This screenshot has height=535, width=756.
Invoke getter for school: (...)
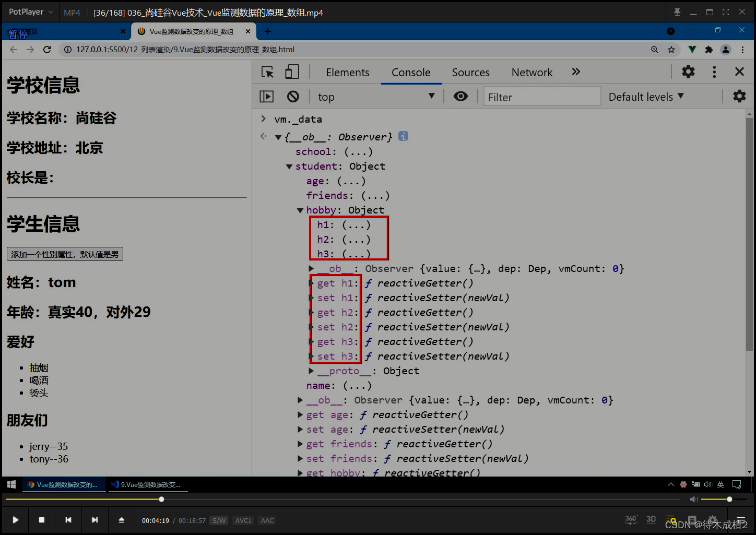point(358,152)
